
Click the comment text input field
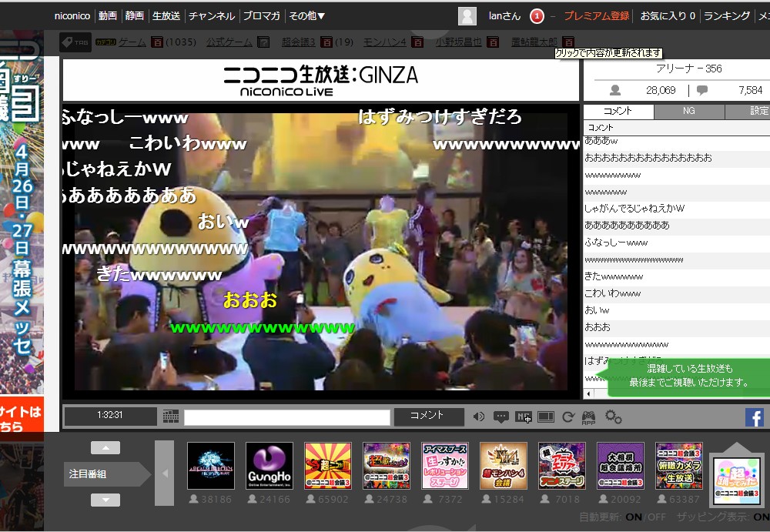[x=287, y=417]
